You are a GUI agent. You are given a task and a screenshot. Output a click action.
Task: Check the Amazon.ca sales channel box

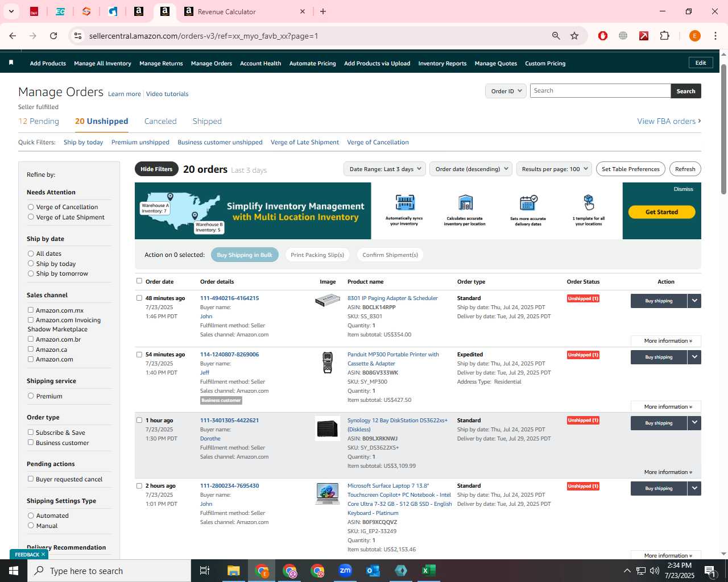(31, 349)
